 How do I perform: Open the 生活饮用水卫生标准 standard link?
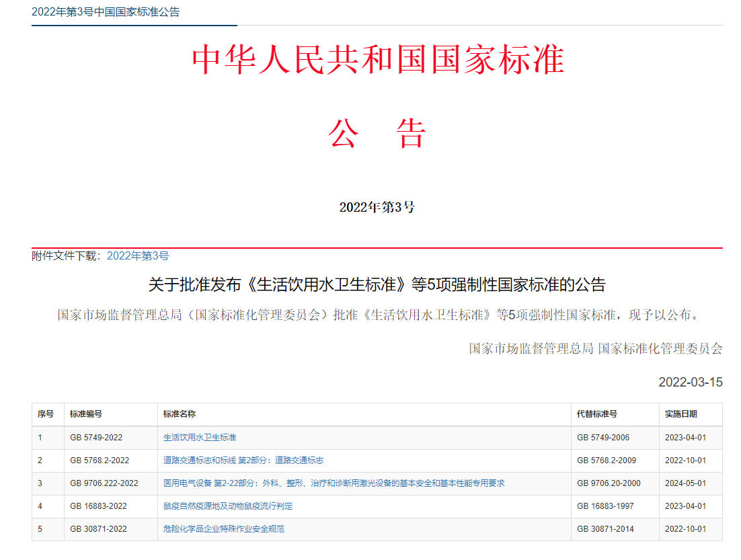tap(200, 438)
